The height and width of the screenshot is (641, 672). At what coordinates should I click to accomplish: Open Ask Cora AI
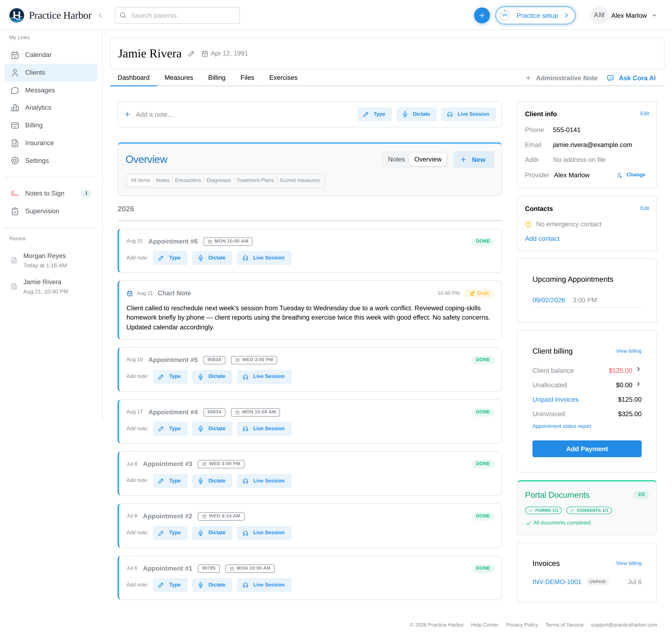[x=631, y=78]
